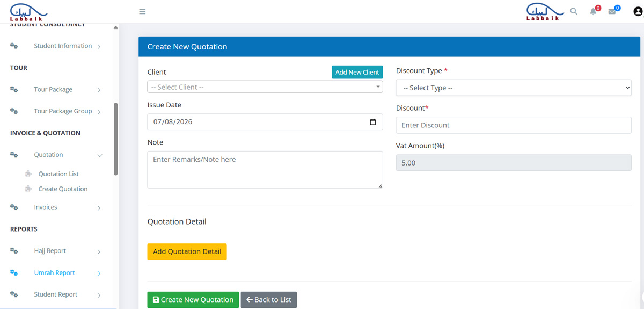Open Quotation menu item
Image resolution: width=644 pixels, height=309 pixels.
(48, 155)
